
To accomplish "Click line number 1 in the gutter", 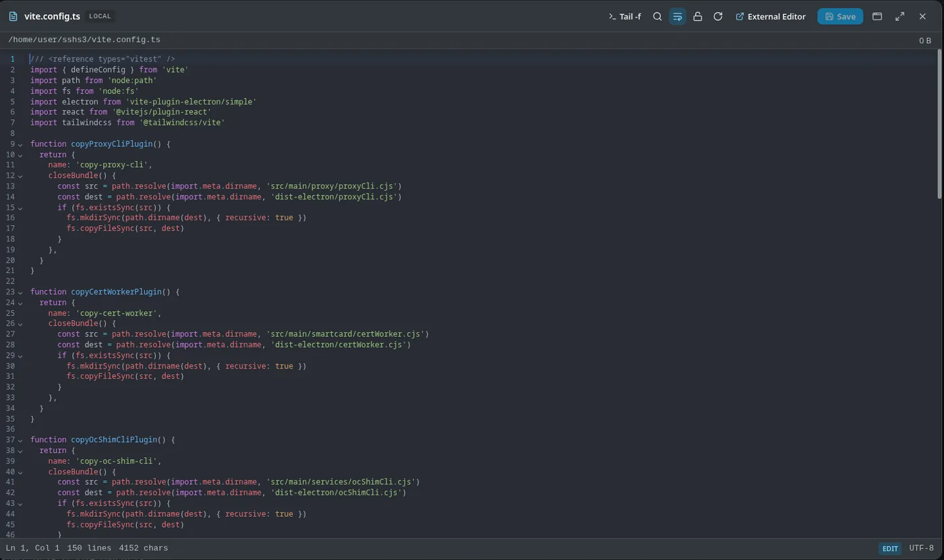I will (12, 59).
